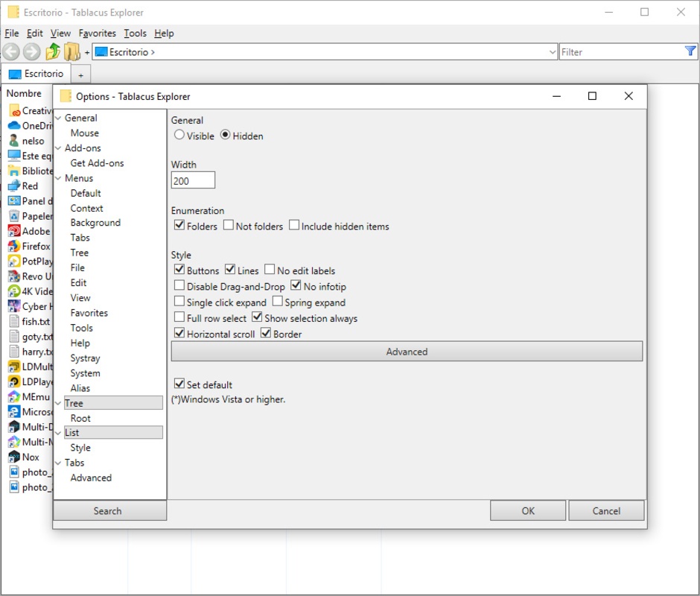Click the green Up folder icon
700x596 pixels.
tap(52, 51)
